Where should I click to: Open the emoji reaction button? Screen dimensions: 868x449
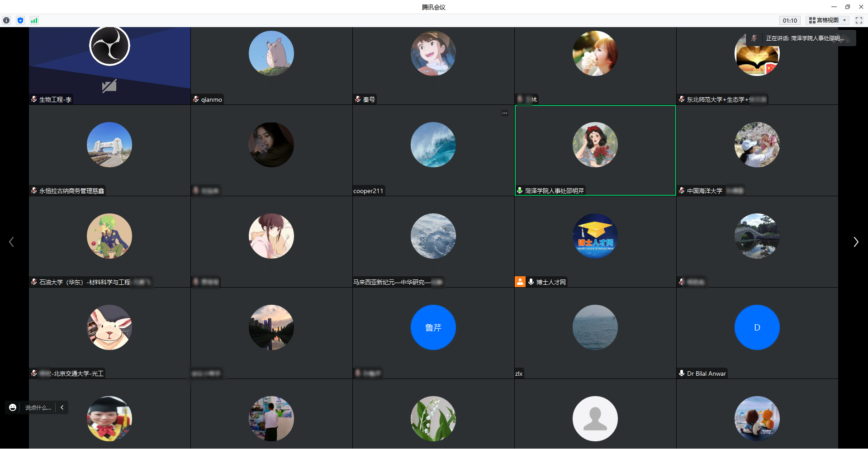[x=13, y=407]
